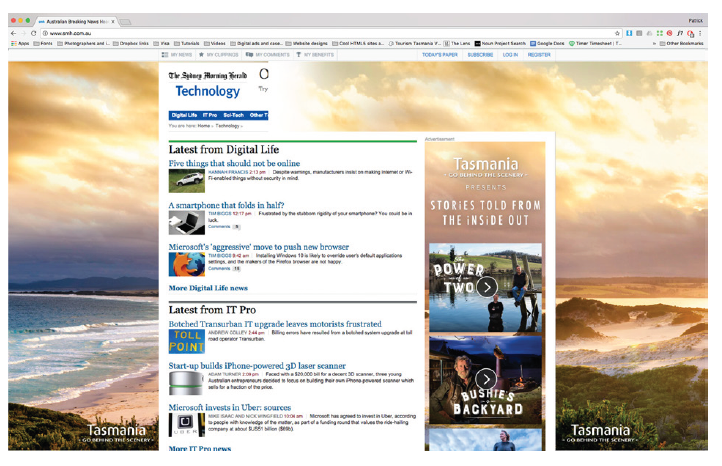This screenshot has height=466, width=722.
Task: Open the Videos bookmarks folder
Action: tap(215, 43)
